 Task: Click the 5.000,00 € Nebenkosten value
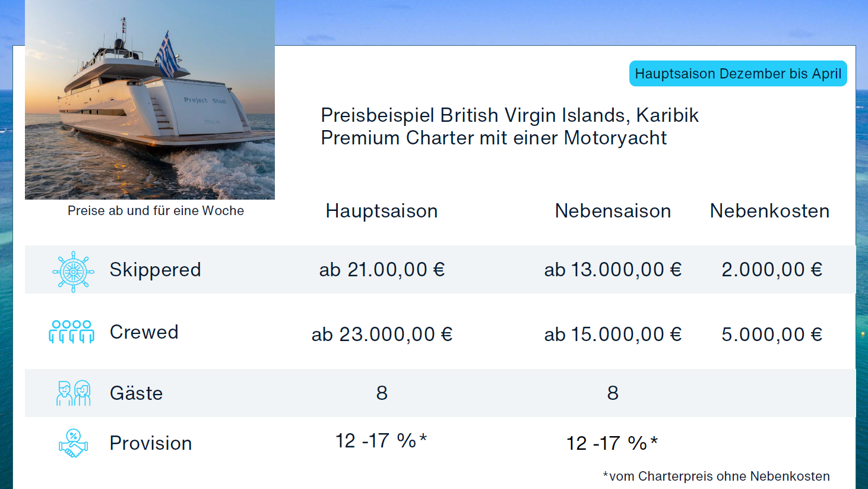click(772, 335)
